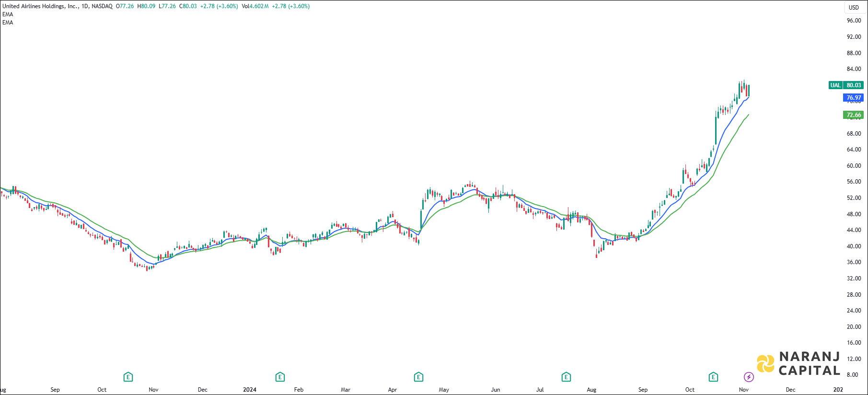
Task: Click the United Airlines Holdings, Inc. title
Action: tap(40, 6)
